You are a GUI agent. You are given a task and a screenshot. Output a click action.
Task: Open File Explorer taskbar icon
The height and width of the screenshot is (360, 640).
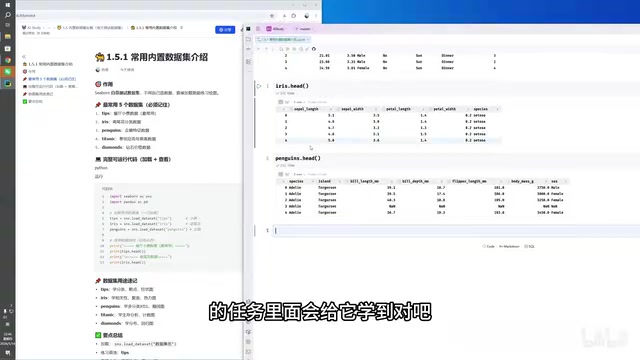tap(7, 37)
